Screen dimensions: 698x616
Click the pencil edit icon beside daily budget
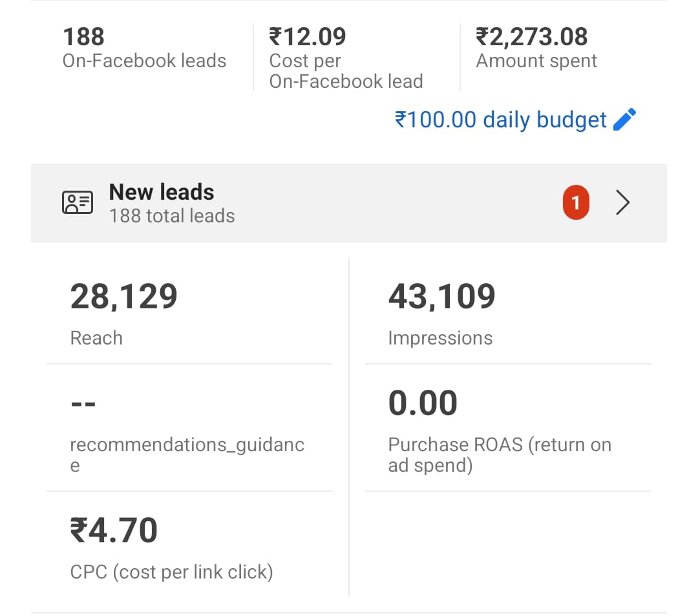(624, 120)
